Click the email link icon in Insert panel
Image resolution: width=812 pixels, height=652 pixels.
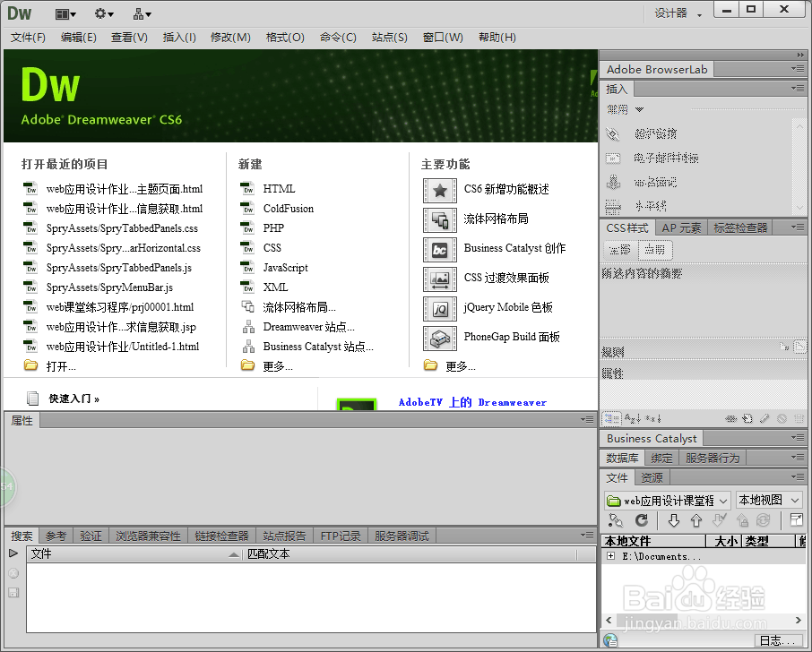[613, 158]
